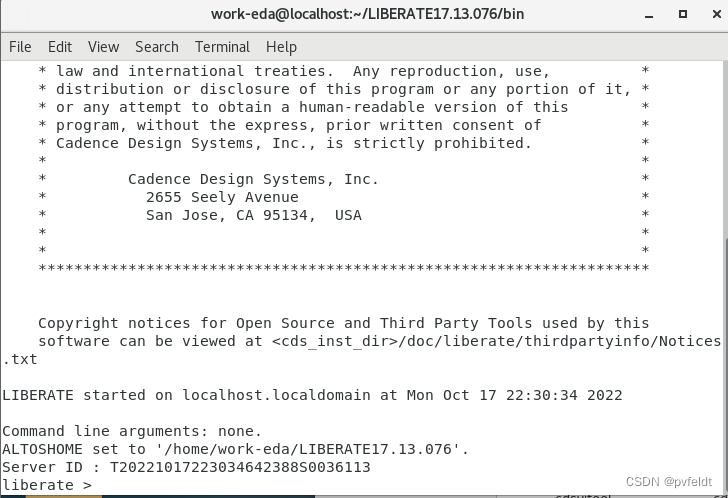Open the File menu
Image resolution: width=728 pixels, height=498 pixels.
pyautogui.click(x=20, y=47)
